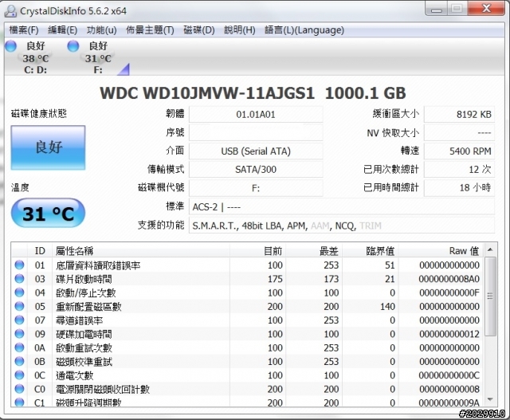Minimize the CrystalDiskInfo window
The height and width of the screenshot is (420, 510).
[x=437, y=9]
